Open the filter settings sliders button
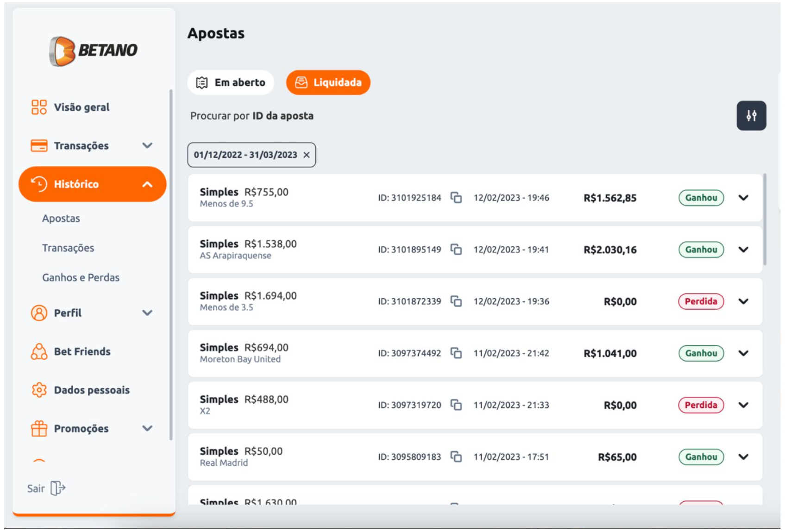The image size is (785, 532). click(x=751, y=116)
